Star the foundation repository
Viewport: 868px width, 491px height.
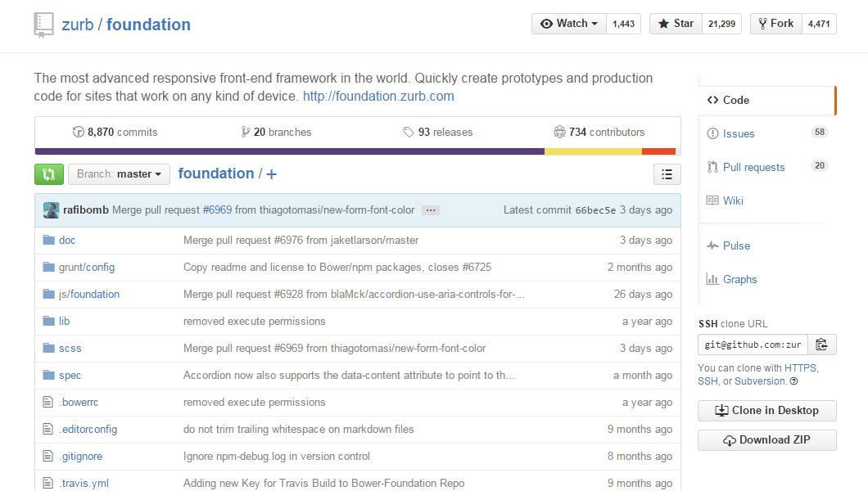[x=676, y=24]
